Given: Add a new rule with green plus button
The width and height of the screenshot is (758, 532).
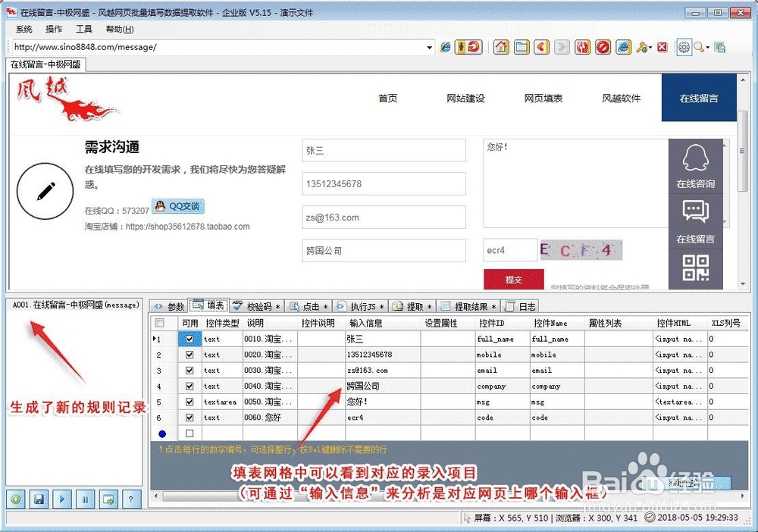Looking at the screenshot, I should pyautogui.click(x=16, y=499).
